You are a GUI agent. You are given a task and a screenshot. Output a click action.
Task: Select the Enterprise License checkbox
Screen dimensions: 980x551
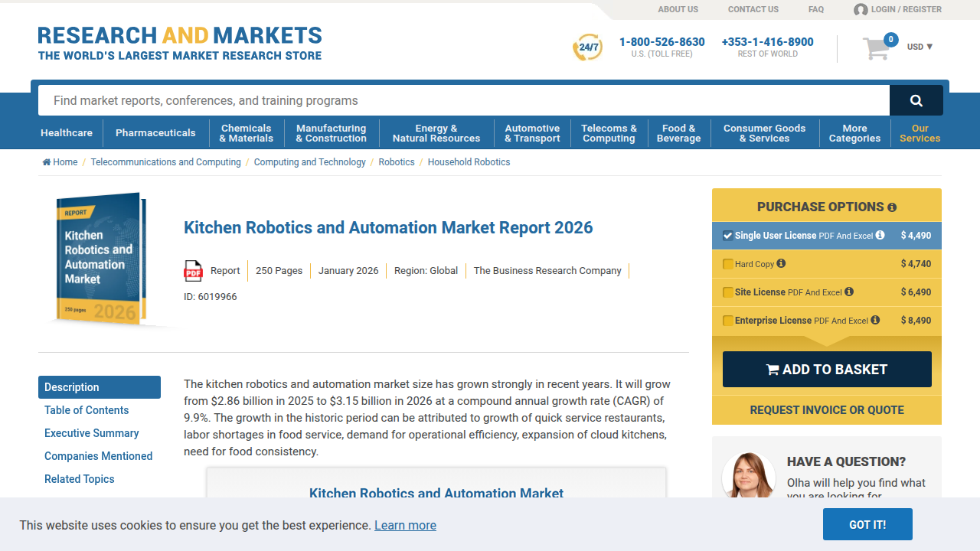728,321
